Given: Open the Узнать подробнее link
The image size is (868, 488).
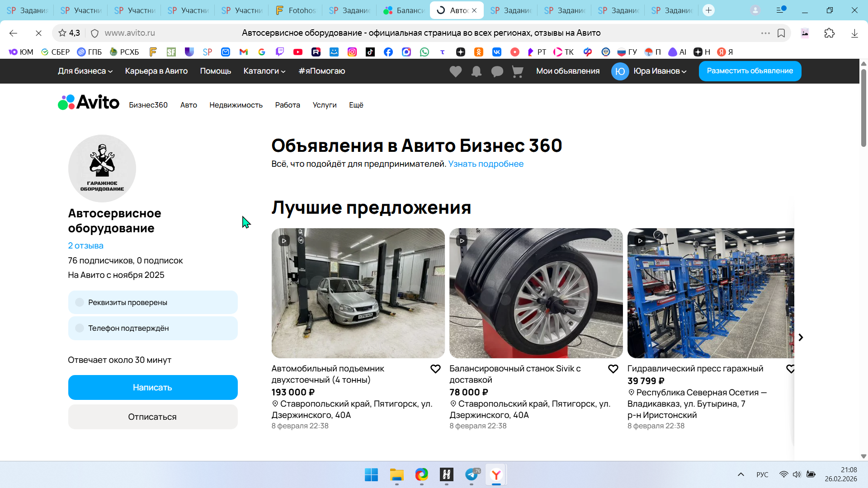Looking at the screenshot, I should coord(486,164).
